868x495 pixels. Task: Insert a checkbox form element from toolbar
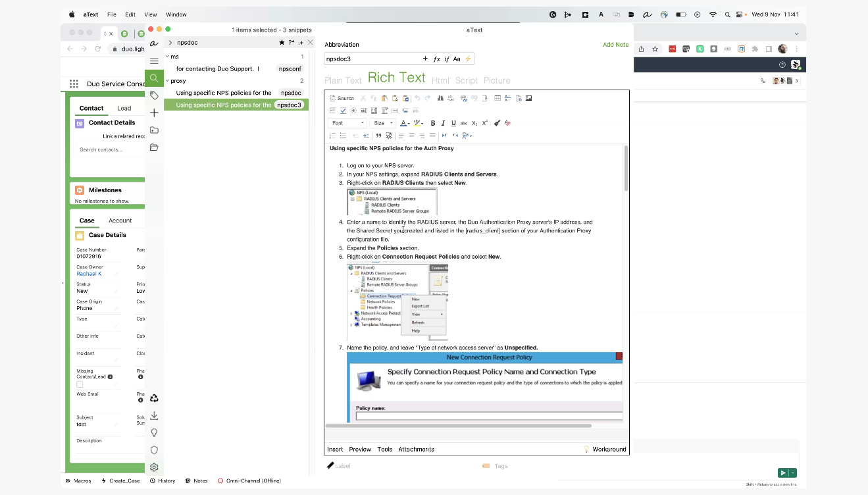[343, 111]
